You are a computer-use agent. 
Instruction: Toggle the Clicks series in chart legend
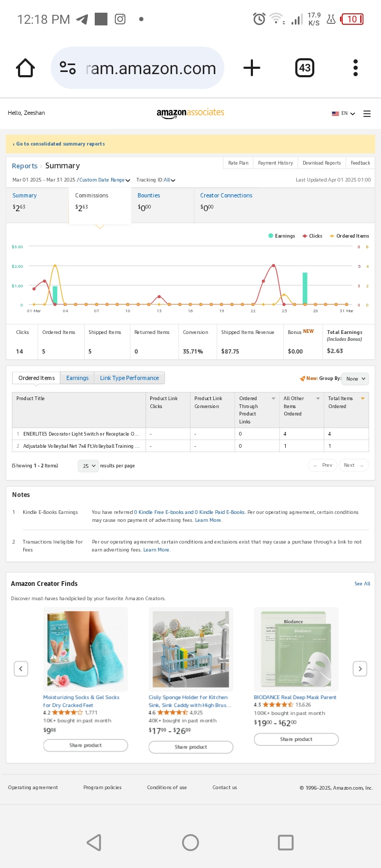[x=312, y=236]
